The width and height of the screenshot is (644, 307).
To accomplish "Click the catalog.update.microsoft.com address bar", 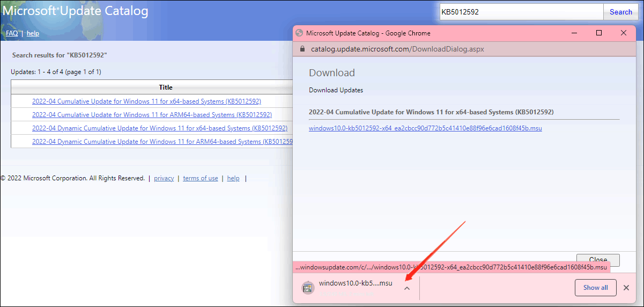I will [397, 49].
